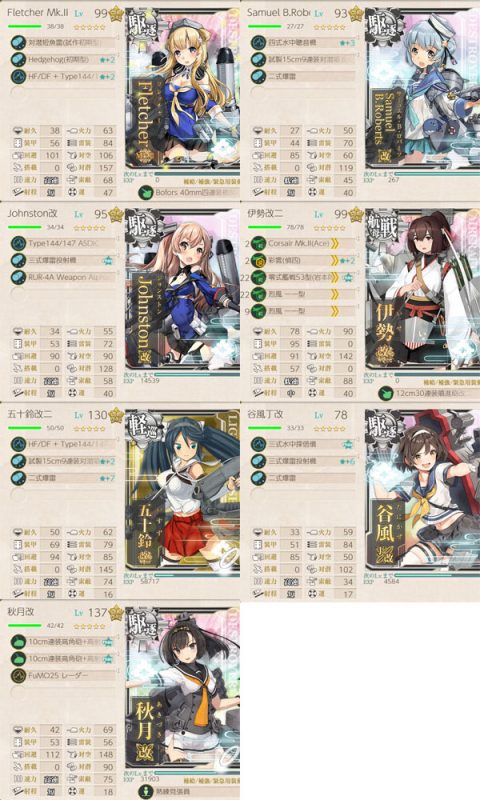Viewport: 480px width, 800px height.
Task: Select Samuel's 試製15cm9連装 ASW rocket slot
Action: coord(304,60)
